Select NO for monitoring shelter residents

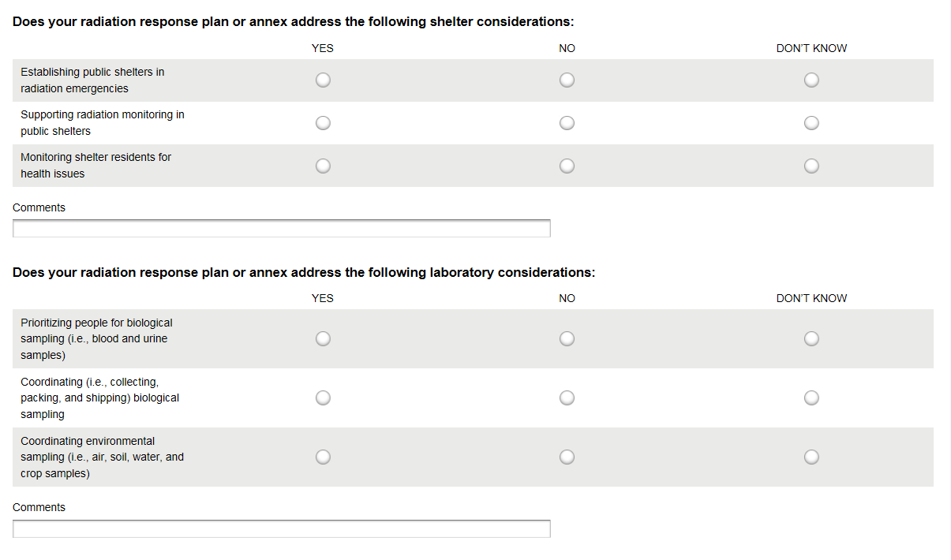pos(567,166)
